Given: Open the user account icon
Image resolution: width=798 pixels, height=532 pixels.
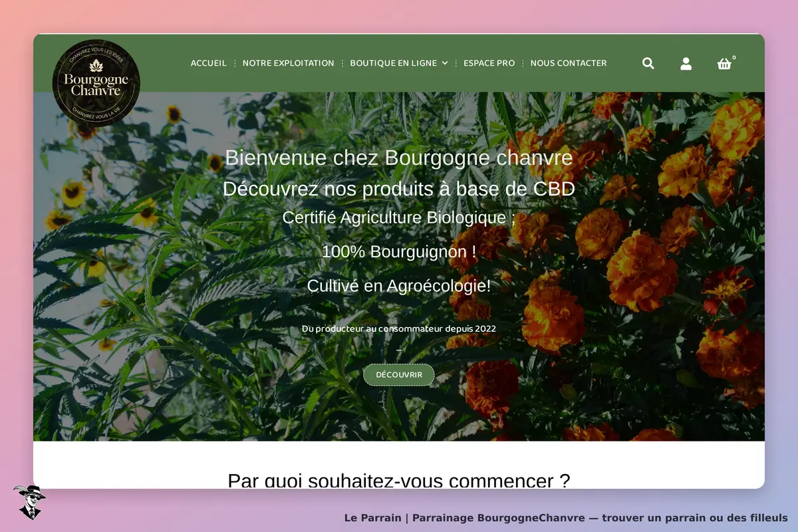Looking at the screenshot, I should [x=686, y=63].
